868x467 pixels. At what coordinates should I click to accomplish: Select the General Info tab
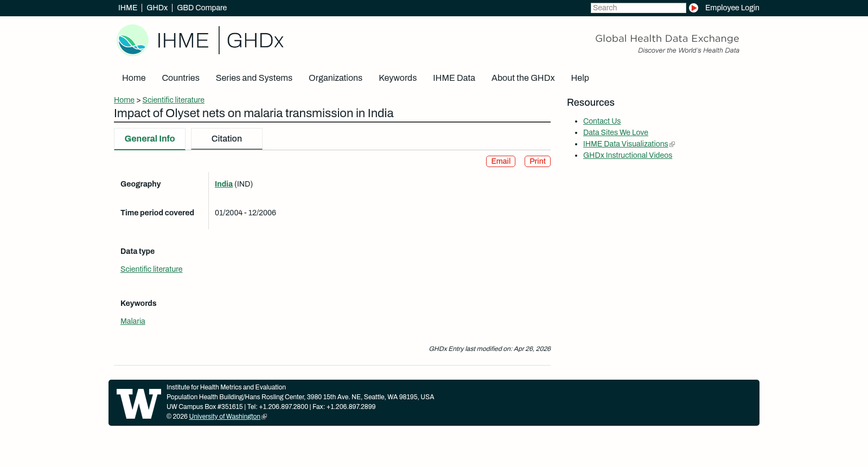[150, 139]
